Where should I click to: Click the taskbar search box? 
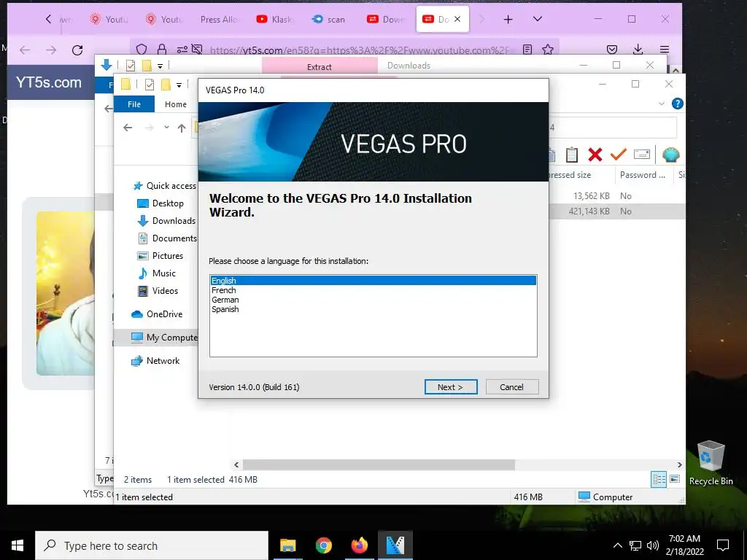tap(152, 545)
